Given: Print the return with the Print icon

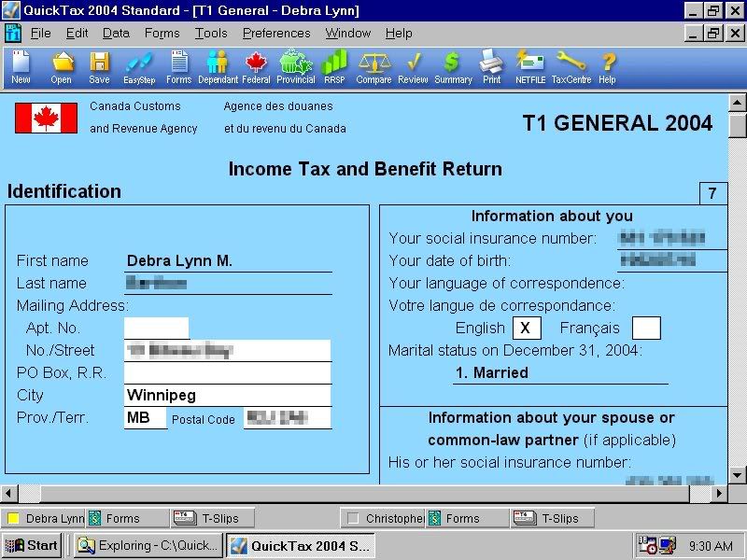Looking at the screenshot, I should click(x=492, y=67).
